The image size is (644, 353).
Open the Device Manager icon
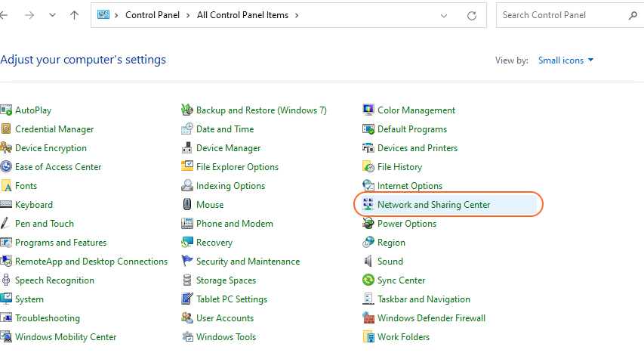(187, 148)
